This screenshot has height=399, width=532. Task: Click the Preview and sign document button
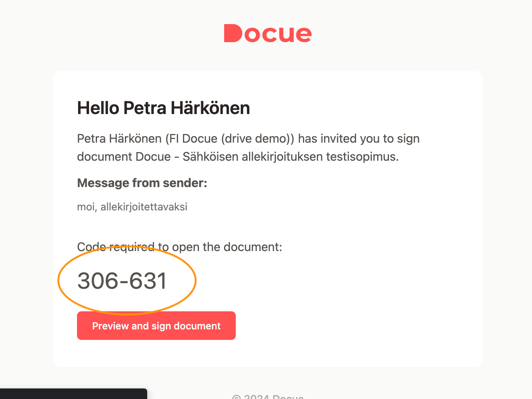tap(156, 325)
